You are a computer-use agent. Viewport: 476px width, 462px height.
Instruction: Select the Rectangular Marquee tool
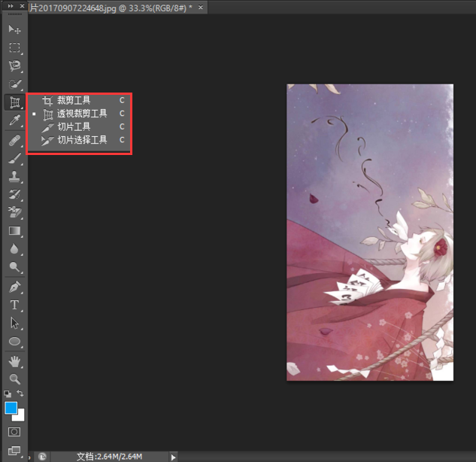pyautogui.click(x=14, y=47)
